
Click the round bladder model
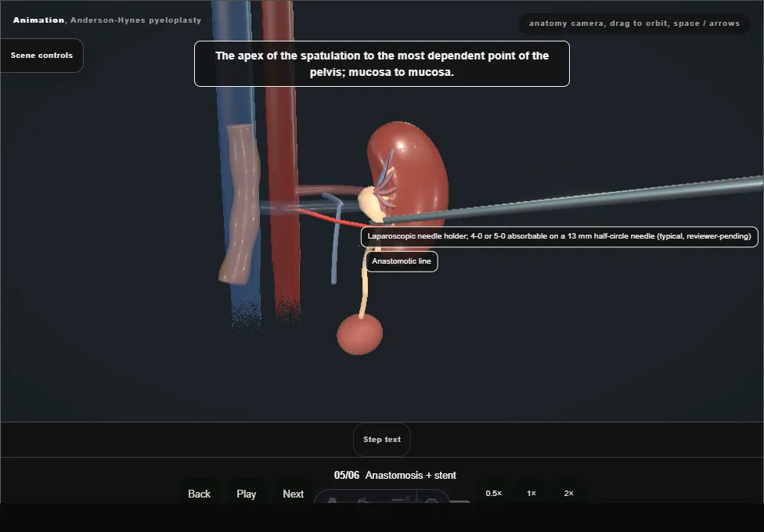[x=359, y=334]
